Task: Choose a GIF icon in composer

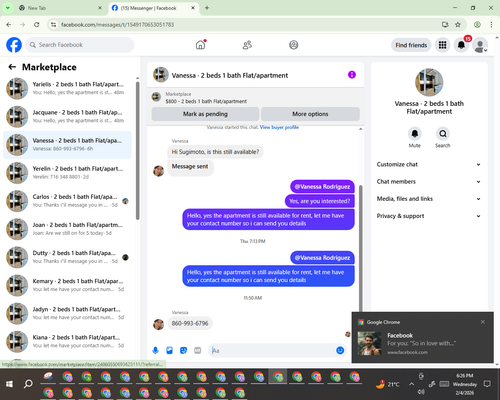Action: (198, 350)
